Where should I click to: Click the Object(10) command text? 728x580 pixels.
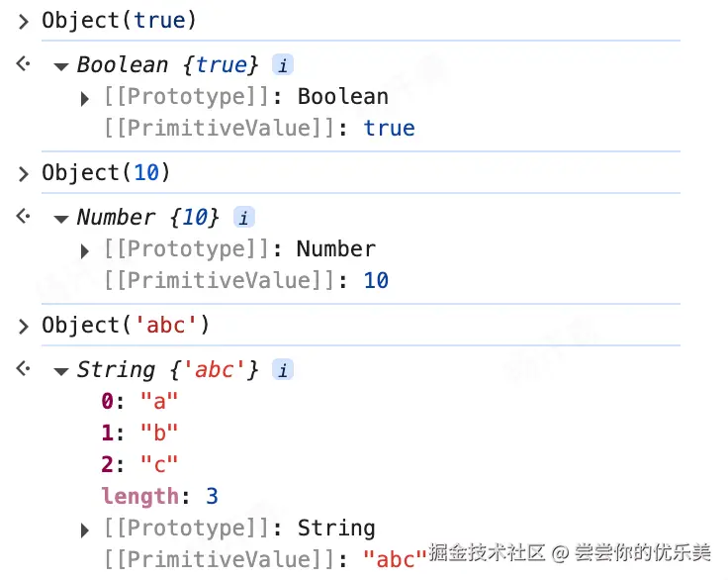[106, 172]
